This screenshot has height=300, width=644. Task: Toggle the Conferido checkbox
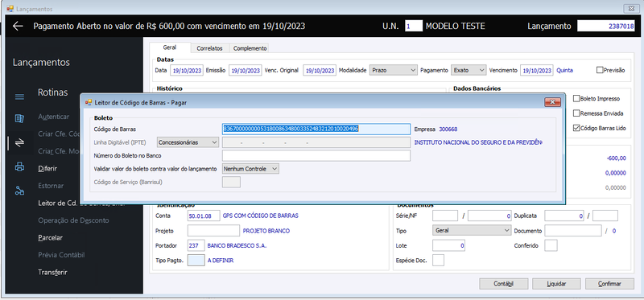point(551,246)
